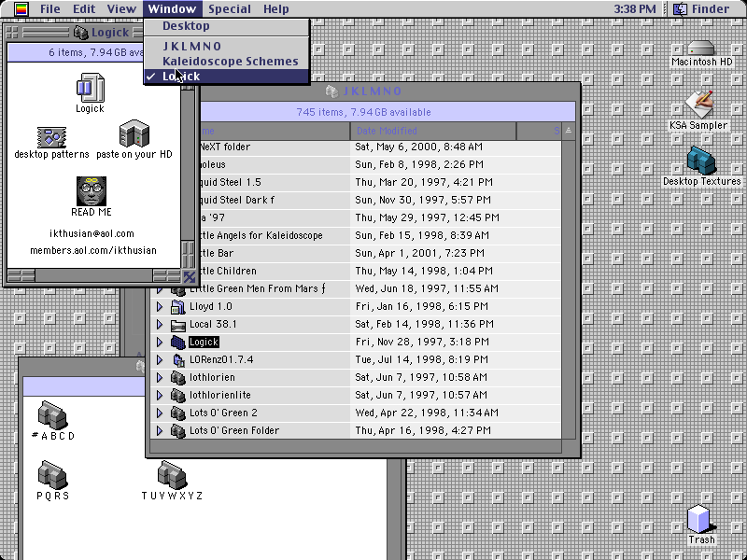Select the NeXT folder date 'Sat, May 6, 2000, 8:48 AM'
Screen dimensions: 747x560
tap(418, 147)
